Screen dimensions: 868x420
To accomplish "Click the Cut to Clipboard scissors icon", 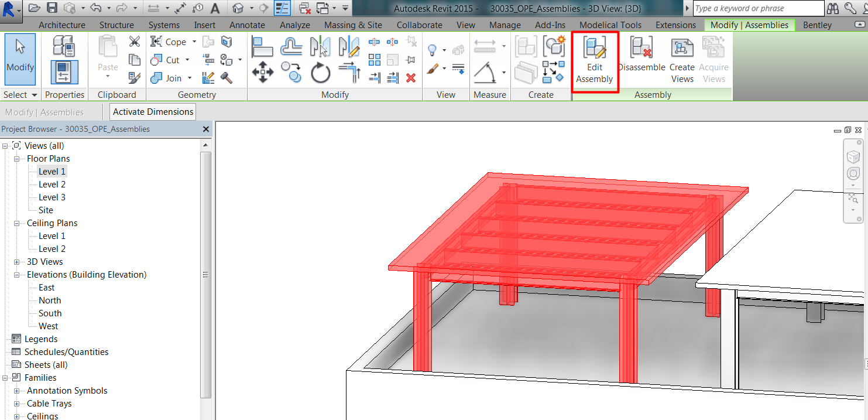I will pos(135,42).
